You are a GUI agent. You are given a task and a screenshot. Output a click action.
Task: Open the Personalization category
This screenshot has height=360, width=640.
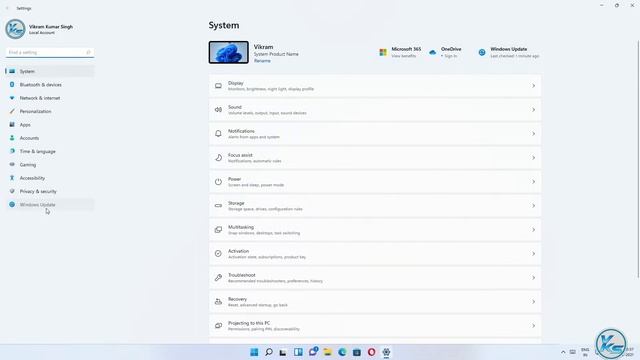[x=50, y=111]
